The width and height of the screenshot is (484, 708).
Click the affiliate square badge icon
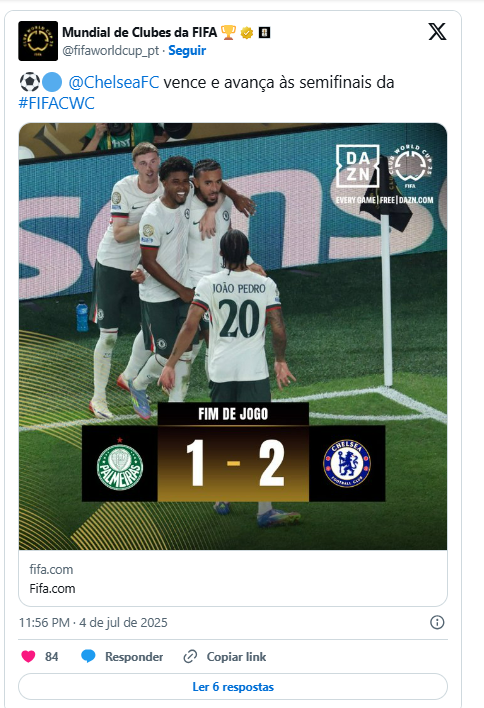[x=264, y=33]
